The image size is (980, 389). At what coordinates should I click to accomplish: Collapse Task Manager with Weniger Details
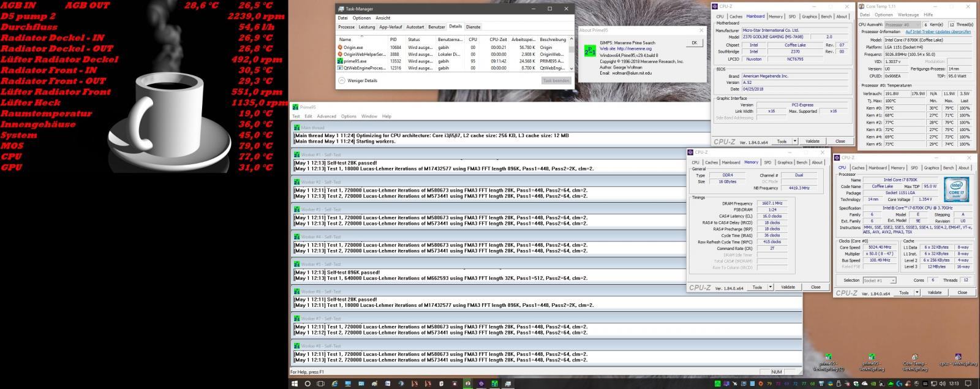coord(358,80)
